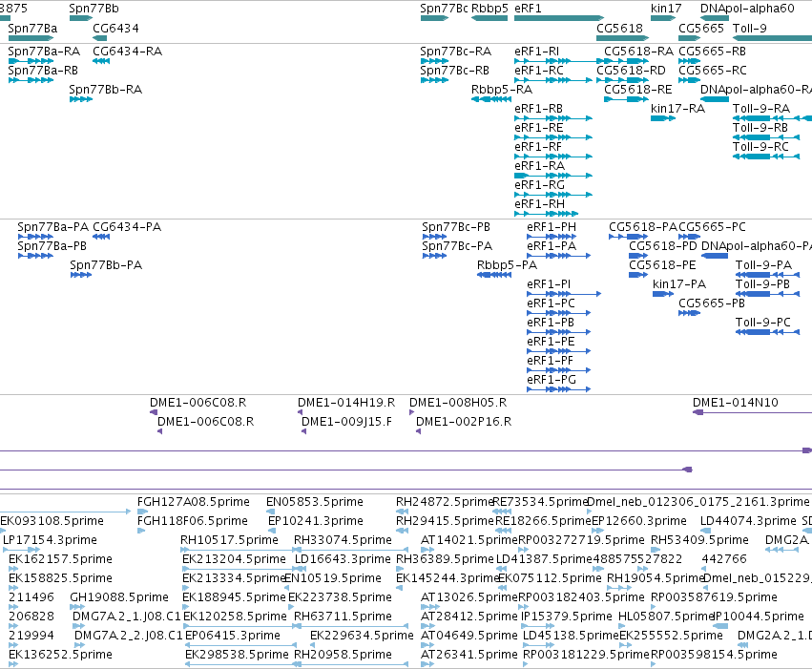Click EST EK298538.5prime
812x669 pixels.
pyautogui.click(x=237, y=656)
